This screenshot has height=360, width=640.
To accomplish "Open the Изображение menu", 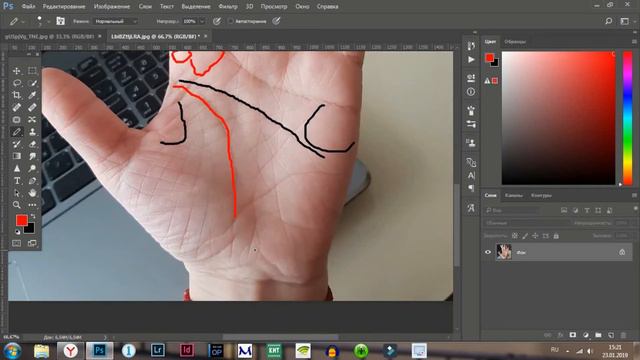I will tap(112, 7).
